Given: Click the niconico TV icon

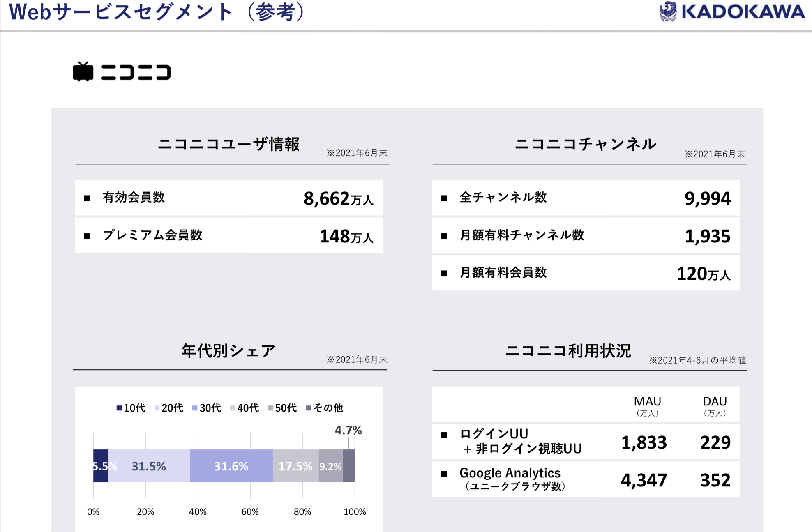Looking at the screenshot, I should tap(83, 72).
